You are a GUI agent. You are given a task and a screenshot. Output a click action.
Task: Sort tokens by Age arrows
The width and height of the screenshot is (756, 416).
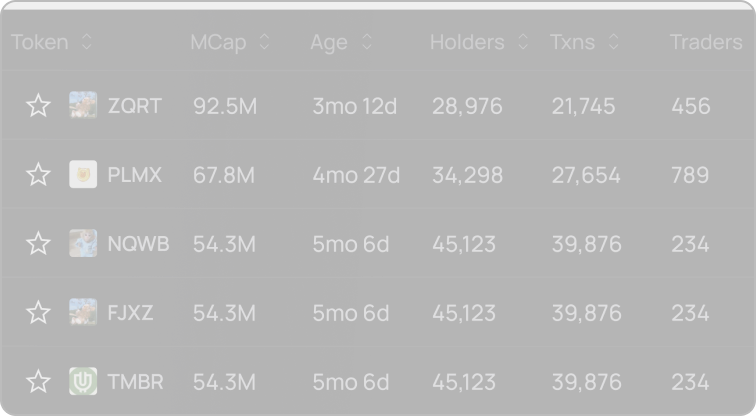point(367,42)
